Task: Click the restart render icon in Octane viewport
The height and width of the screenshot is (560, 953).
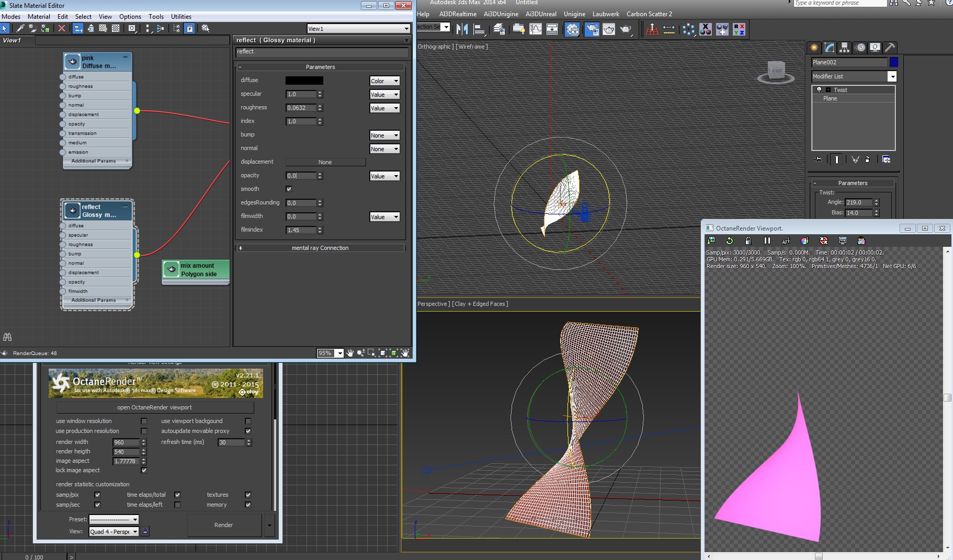Action: coord(730,241)
